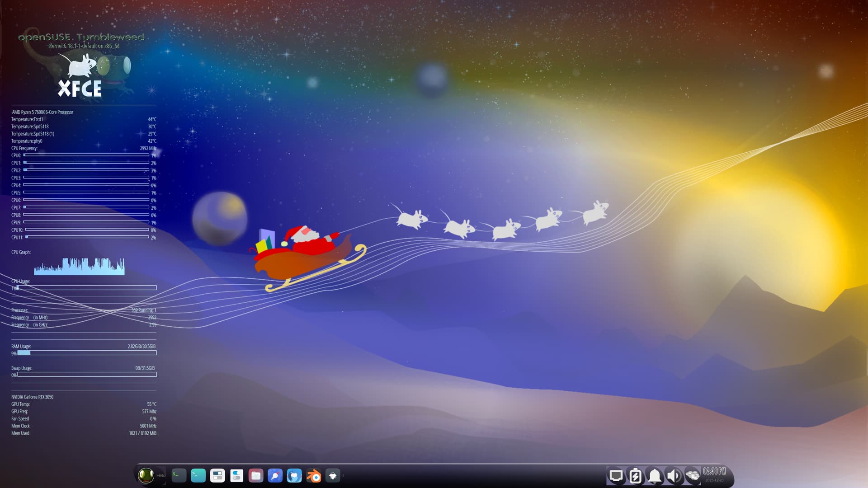Open the teal terminal launcher

coord(198,475)
